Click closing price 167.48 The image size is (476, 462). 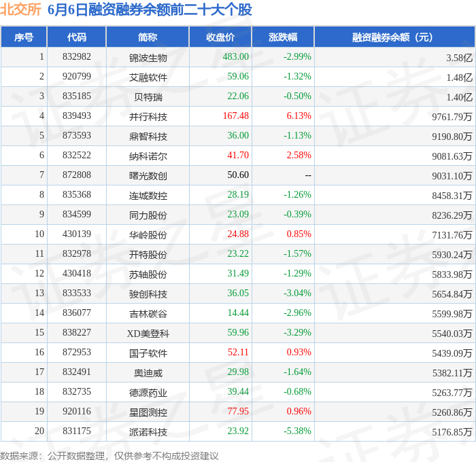point(235,116)
